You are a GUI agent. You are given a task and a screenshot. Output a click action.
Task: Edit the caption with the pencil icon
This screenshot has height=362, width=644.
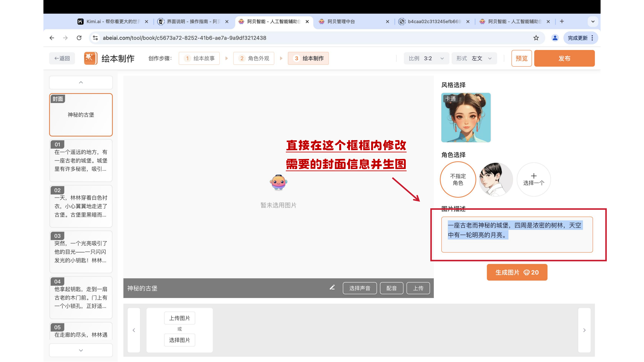tap(332, 288)
